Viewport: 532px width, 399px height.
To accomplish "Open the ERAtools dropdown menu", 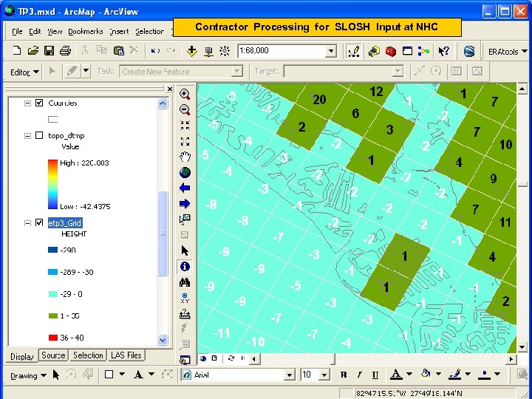I will 508,52.
